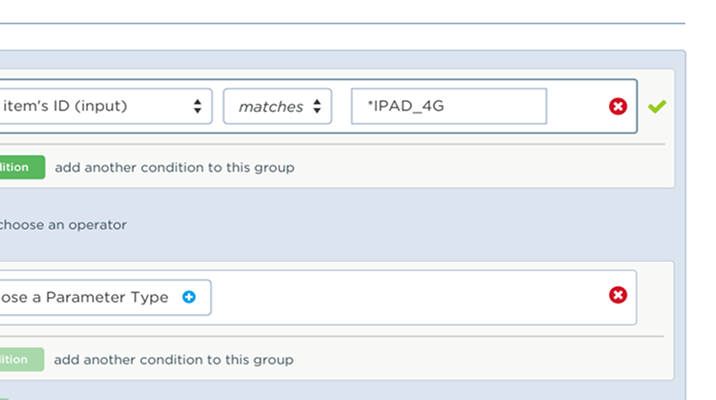Open the "item's ID (input)" dropdown
716x400 pixels.
[x=100, y=106]
